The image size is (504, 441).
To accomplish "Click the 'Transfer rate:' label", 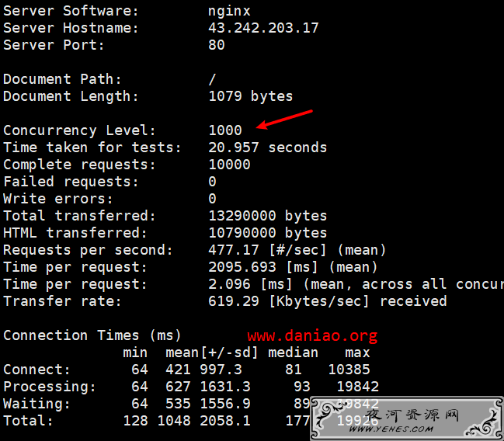I will coord(62,301).
